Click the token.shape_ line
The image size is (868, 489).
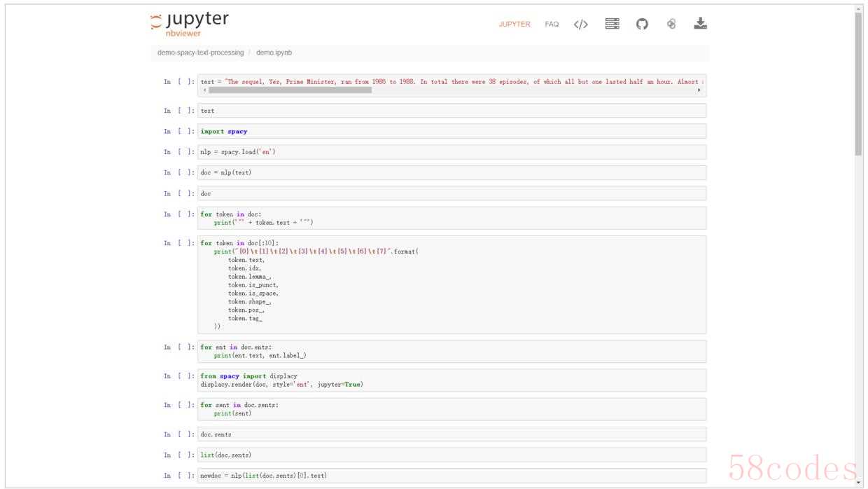pyautogui.click(x=249, y=302)
